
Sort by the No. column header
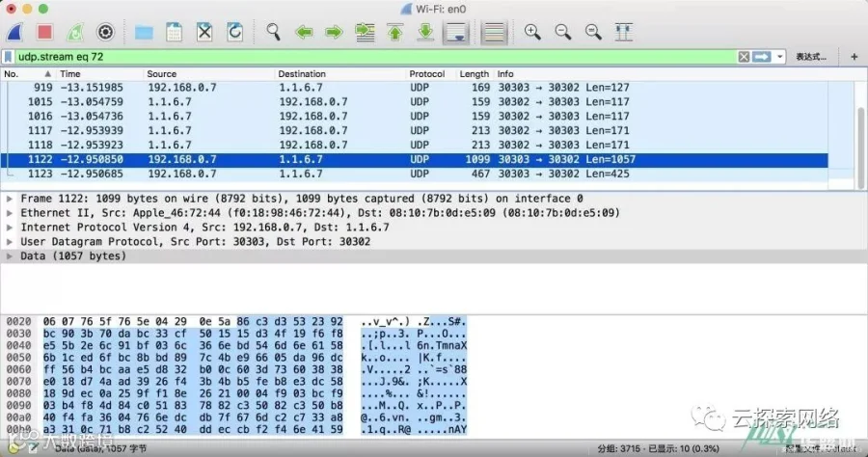tap(28, 73)
